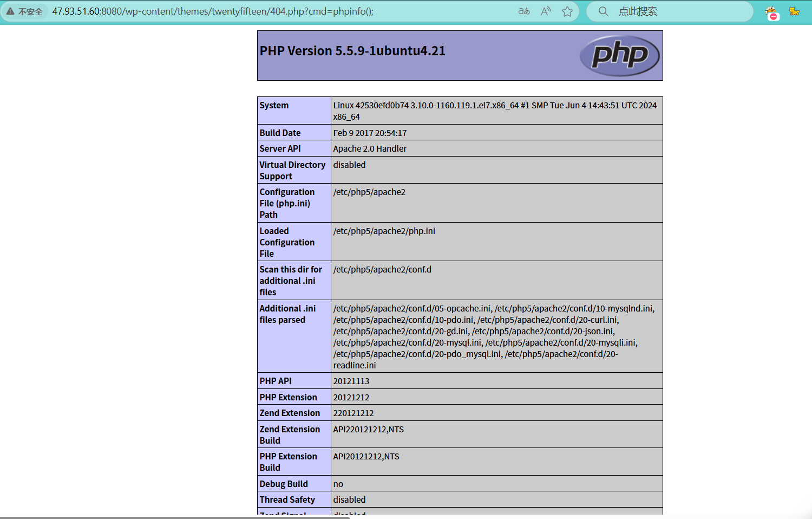Image resolution: width=812 pixels, height=519 pixels.
Task: Select Configuration File (php.ini) Path label
Action: pos(287,203)
